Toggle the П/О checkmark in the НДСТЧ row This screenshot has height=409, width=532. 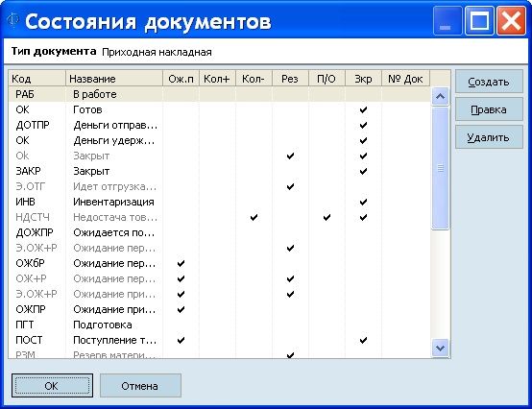pos(326,217)
